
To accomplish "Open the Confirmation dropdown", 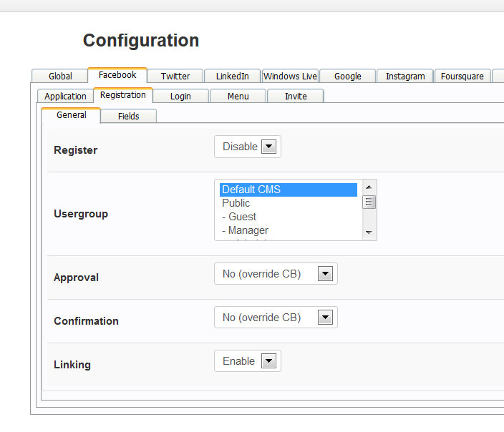I will click(x=276, y=318).
